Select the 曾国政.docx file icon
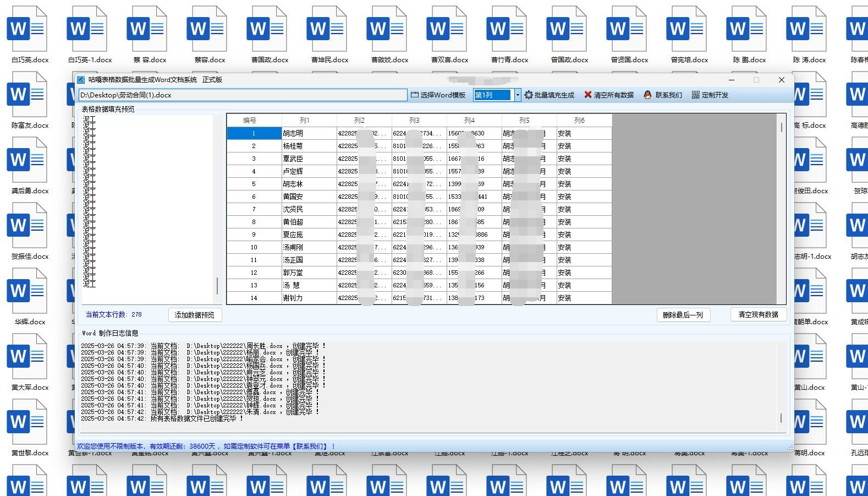The height and width of the screenshot is (496, 868). click(567, 29)
